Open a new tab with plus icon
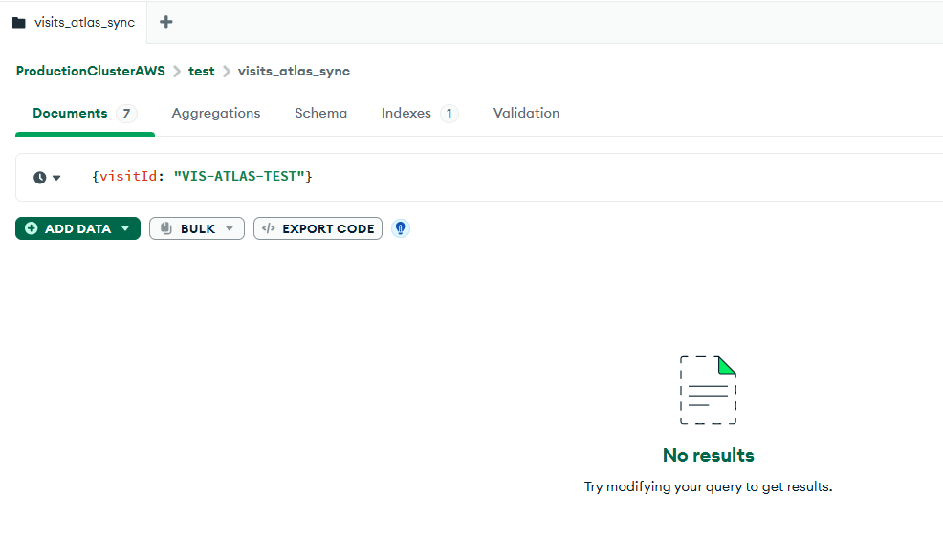Viewport: 943px width, 560px height. pos(166,22)
